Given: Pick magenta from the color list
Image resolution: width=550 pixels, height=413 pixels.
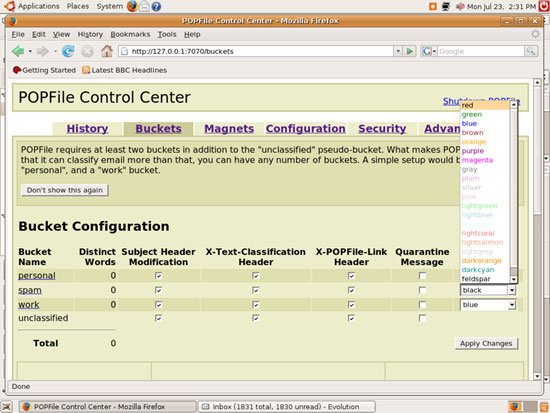Looking at the screenshot, I should (x=485, y=160).
